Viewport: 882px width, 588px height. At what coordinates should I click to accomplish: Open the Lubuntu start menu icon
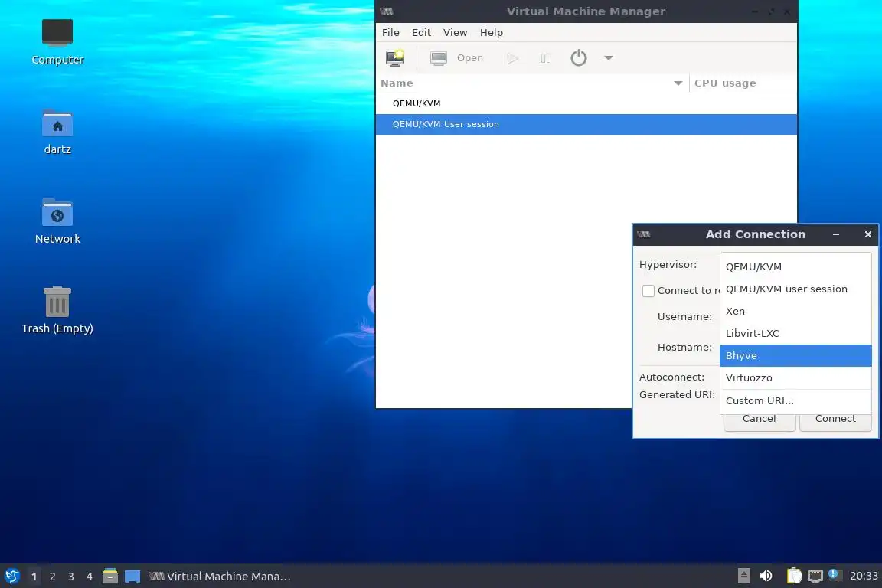click(11, 577)
